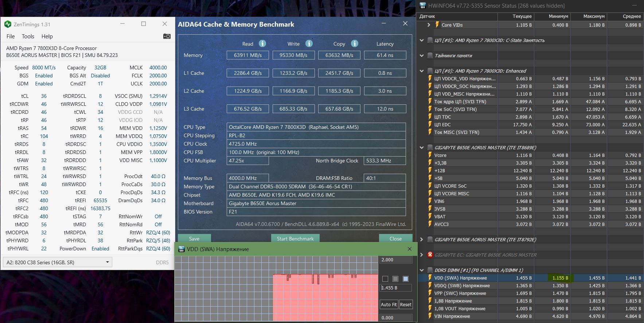Toggle the gray square option in graph window
This screenshot has width=644, height=323.
pyautogui.click(x=395, y=279)
